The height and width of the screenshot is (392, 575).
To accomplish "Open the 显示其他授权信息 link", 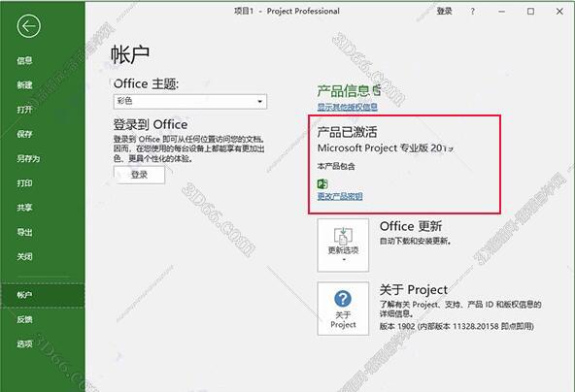I will [348, 107].
